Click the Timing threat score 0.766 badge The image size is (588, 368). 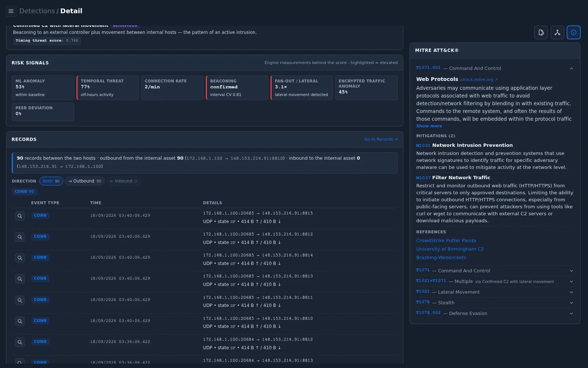tap(47, 41)
